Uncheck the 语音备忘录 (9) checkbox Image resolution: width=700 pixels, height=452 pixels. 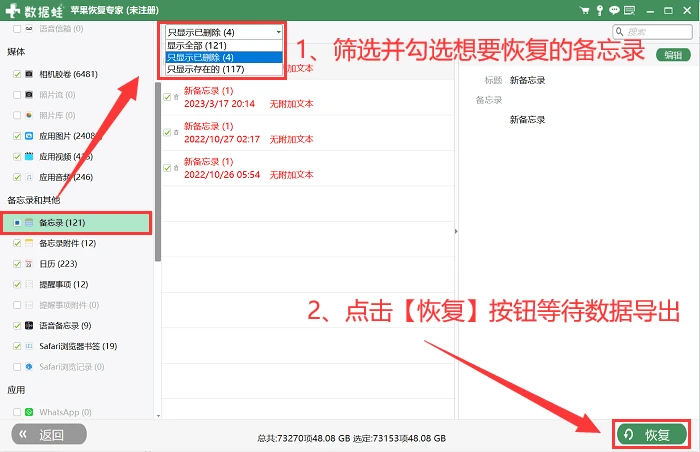click(x=17, y=326)
